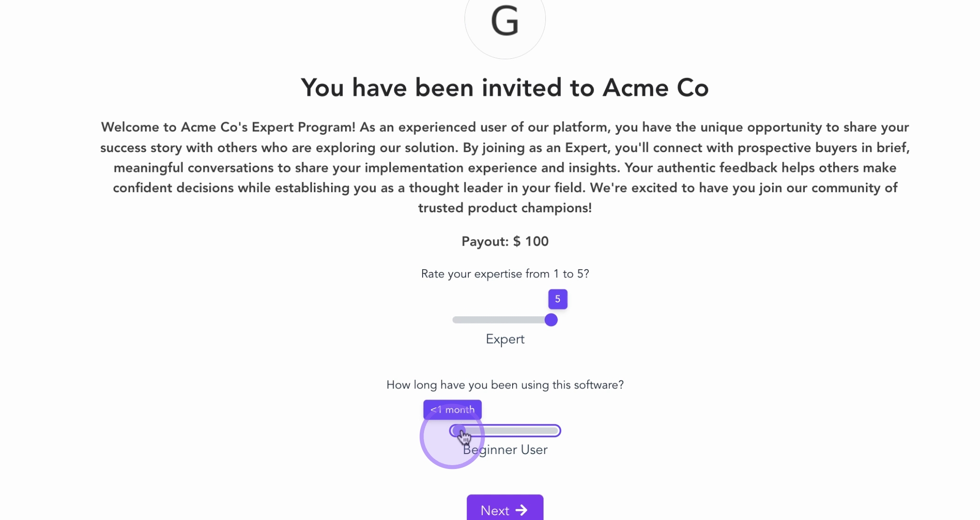This screenshot has height=520, width=980.
Task: Click the "thought leader in your field" phrase
Action: click(497, 188)
